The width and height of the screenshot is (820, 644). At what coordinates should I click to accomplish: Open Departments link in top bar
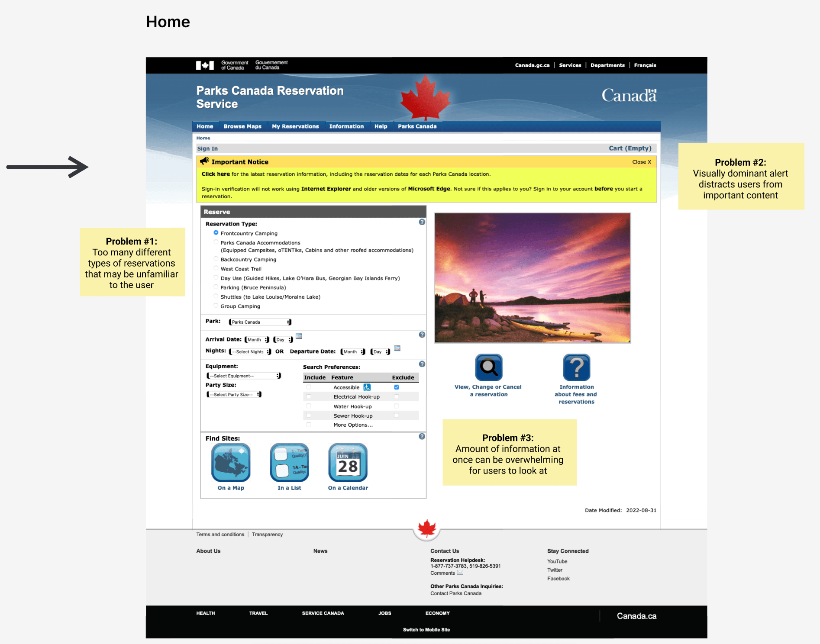click(x=607, y=65)
